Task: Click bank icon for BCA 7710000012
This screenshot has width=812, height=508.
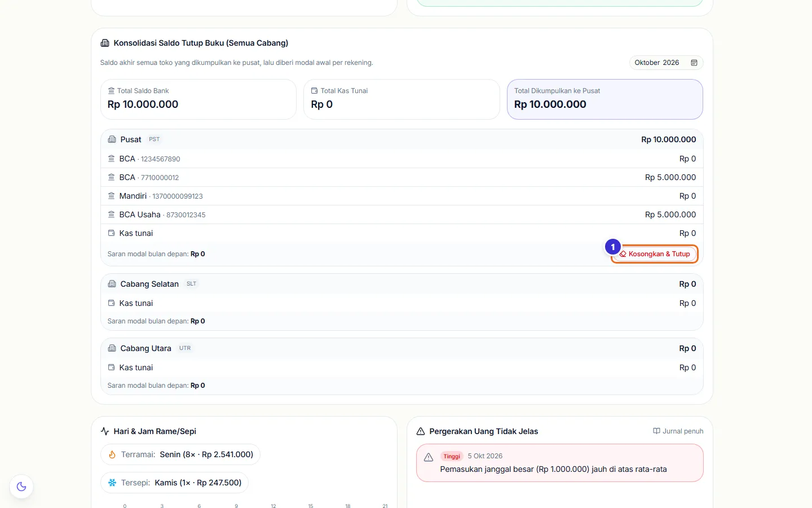Action: [x=111, y=177]
